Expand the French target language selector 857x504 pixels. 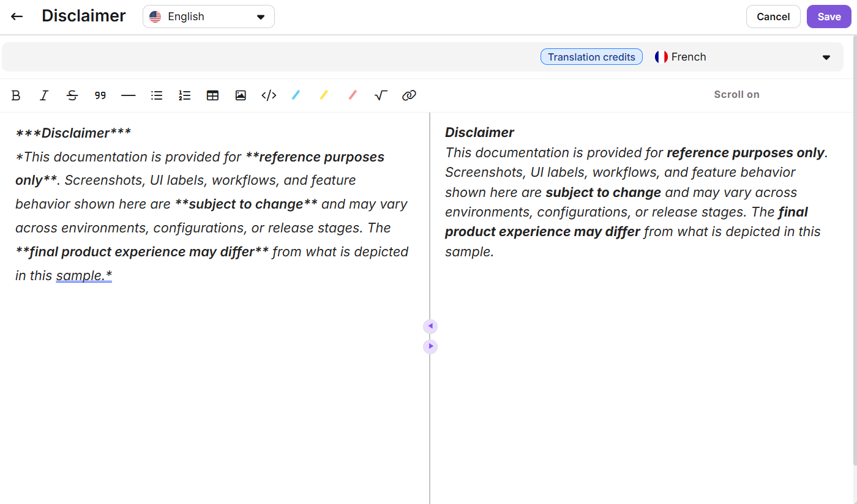pos(826,56)
